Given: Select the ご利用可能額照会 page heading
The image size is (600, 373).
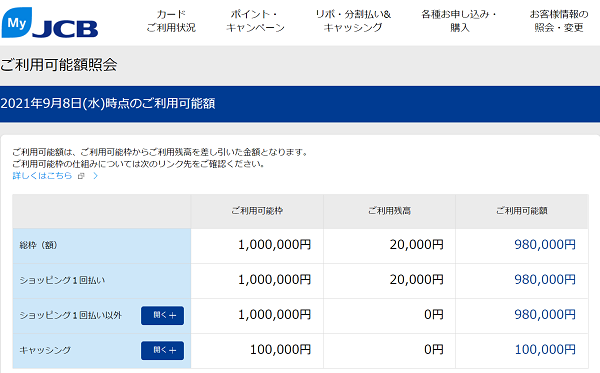Looking at the screenshot, I should [x=59, y=65].
